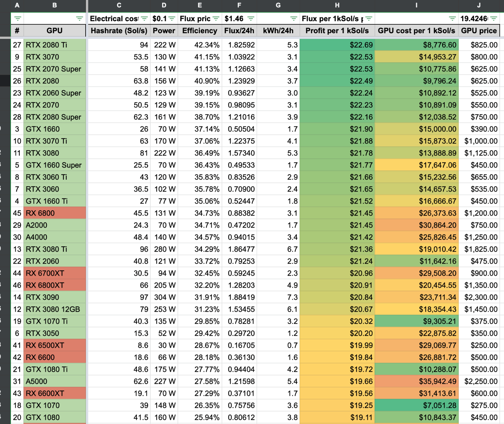Select the Power header cell
Viewport: 504px width, 424px height.
(x=164, y=31)
